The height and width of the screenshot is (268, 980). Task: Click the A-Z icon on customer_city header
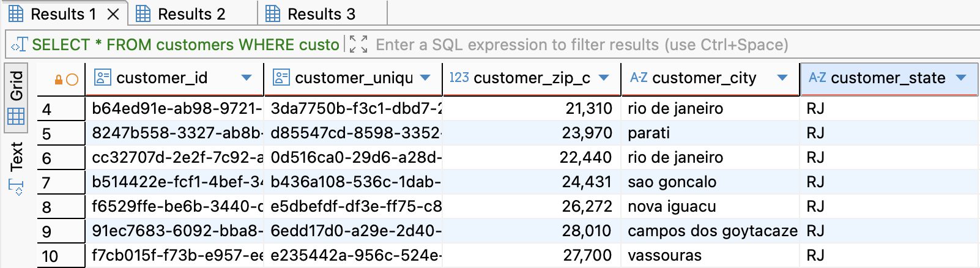639,78
